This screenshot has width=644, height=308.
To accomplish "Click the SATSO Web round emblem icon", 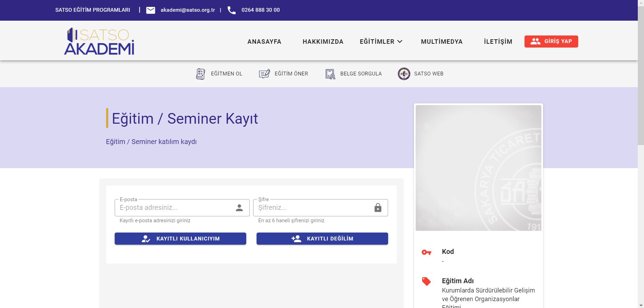I will point(404,74).
